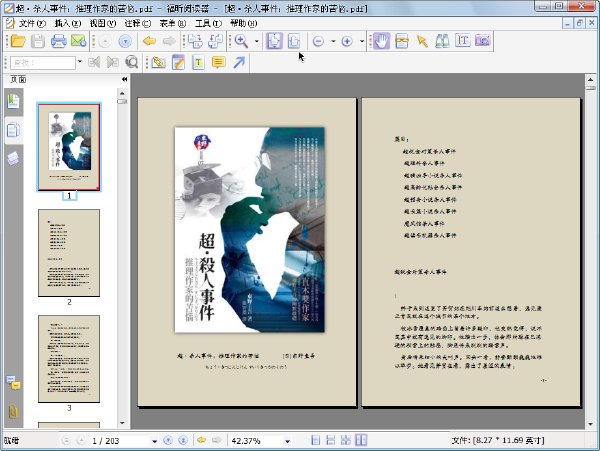
Task: Click Find Previous button in search toolbar
Action: tap(94, 62)
